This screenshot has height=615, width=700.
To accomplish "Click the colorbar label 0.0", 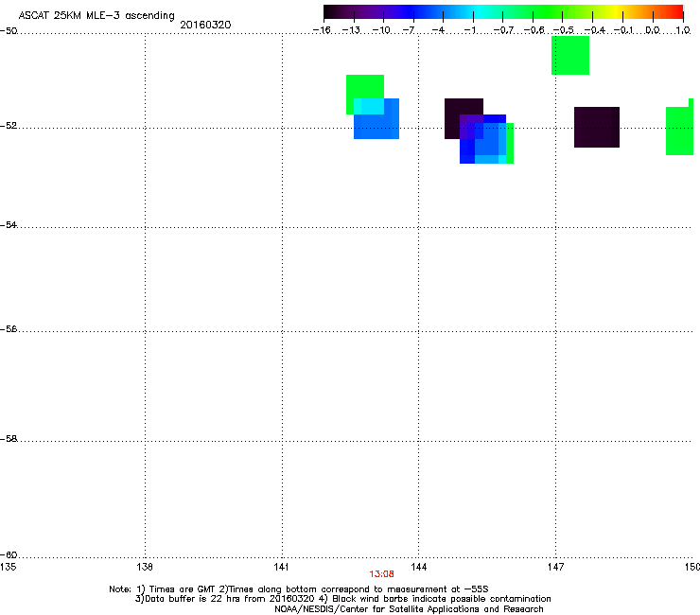I will pos(653,30).
